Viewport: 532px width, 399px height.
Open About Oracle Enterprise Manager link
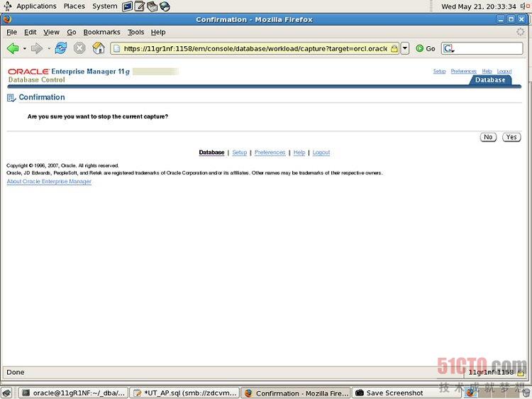click(x=49, y=182)
